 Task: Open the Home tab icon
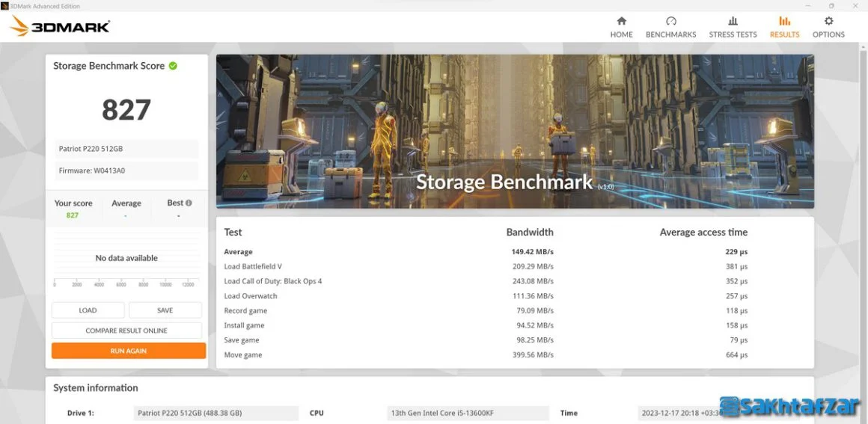pos(621,21)
